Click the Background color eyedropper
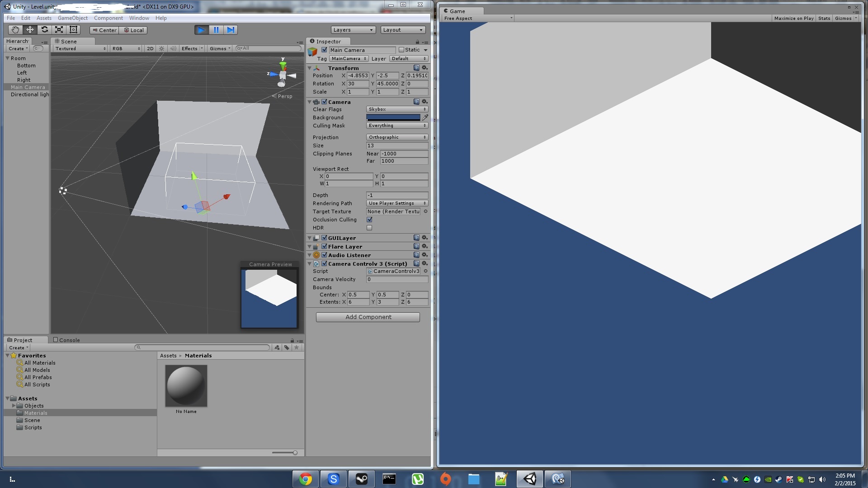 pyautogui.click(x=425, y=117)
